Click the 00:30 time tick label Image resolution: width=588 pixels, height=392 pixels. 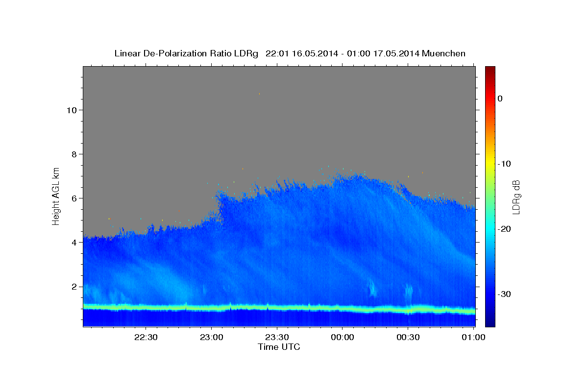[408, 337]
